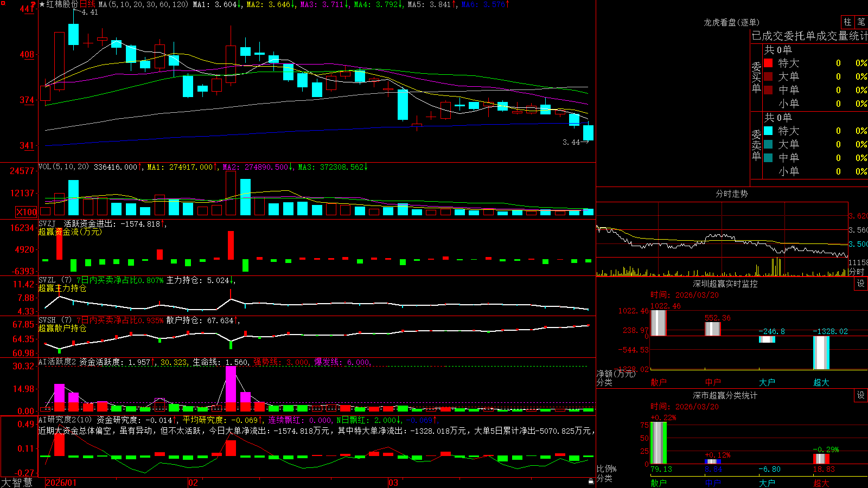The image size is (868, 488).
Task: Click the 活跃资金进出: -1574.818 value
Action: 112,224
